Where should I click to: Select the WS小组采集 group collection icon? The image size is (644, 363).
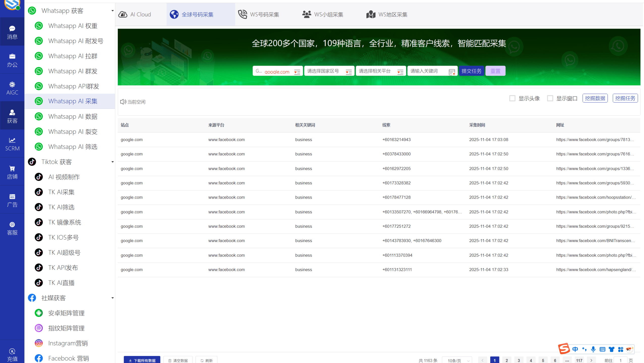tap(306, 14)
